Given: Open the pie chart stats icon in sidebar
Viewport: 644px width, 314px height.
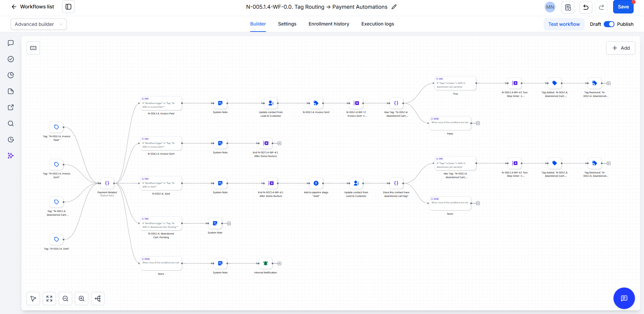Looking at the screenshot, I should (x=11, y=75).
